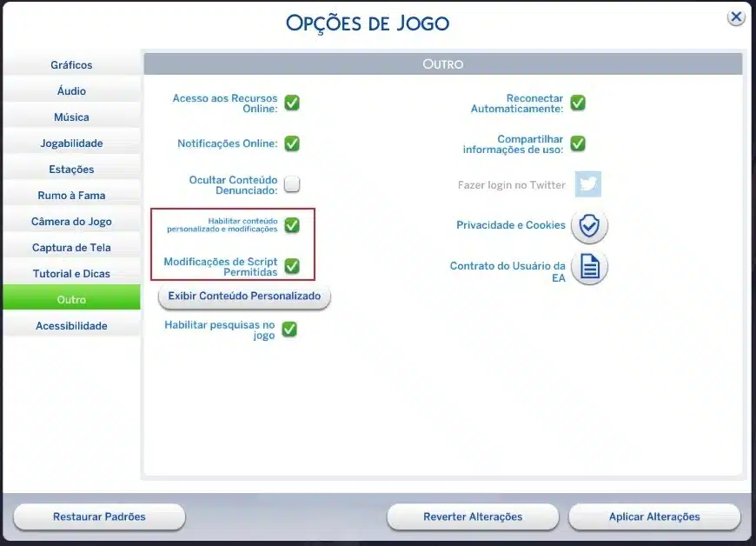Enable Ocultar Conteúdo Denunciado
756x546 pixels.
click(291, 183)
